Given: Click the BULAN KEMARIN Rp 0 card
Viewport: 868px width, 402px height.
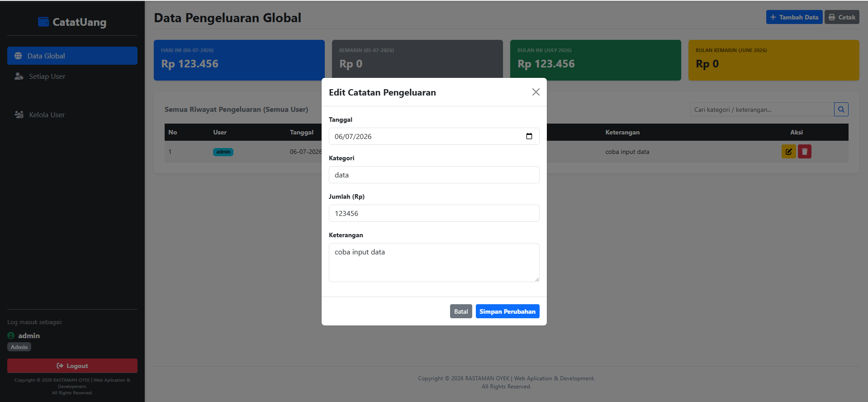Looking at the screenshot, I should pos(774,60).
